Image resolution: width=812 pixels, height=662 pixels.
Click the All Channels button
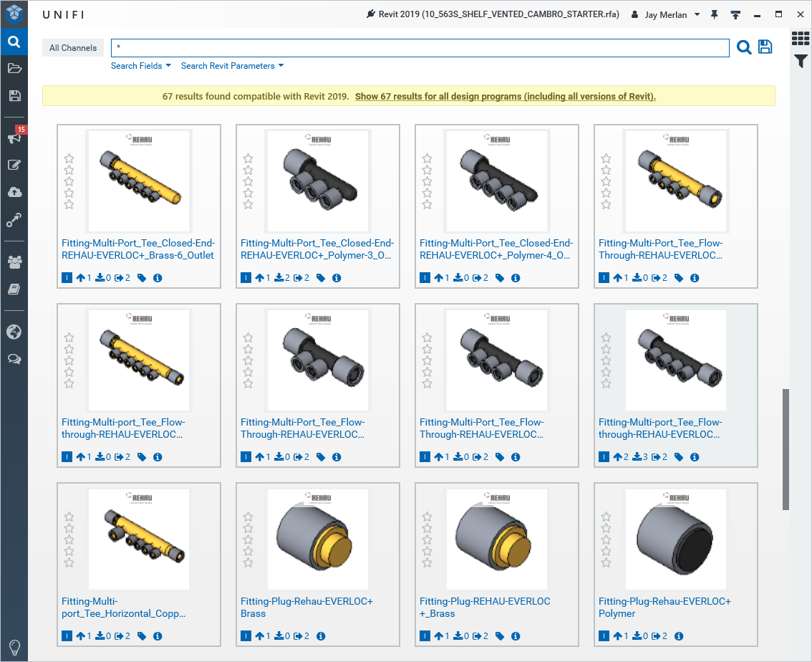point(73,48)
